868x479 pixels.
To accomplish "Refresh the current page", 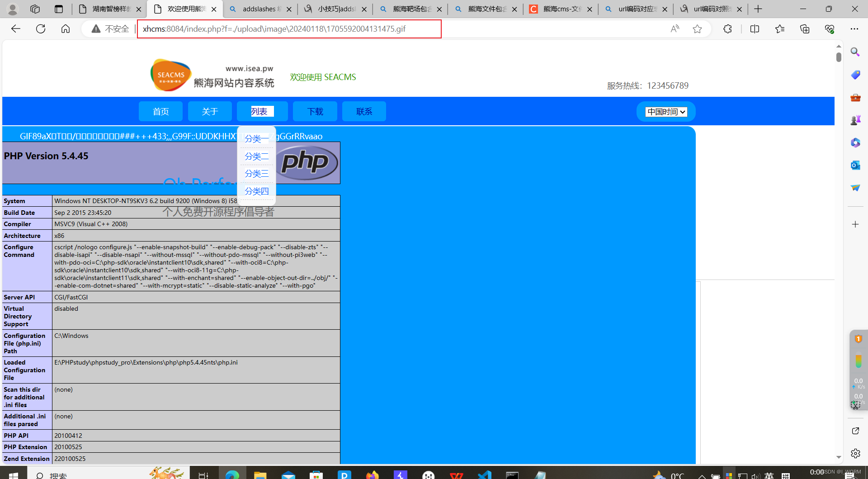I will pos(41,29).
